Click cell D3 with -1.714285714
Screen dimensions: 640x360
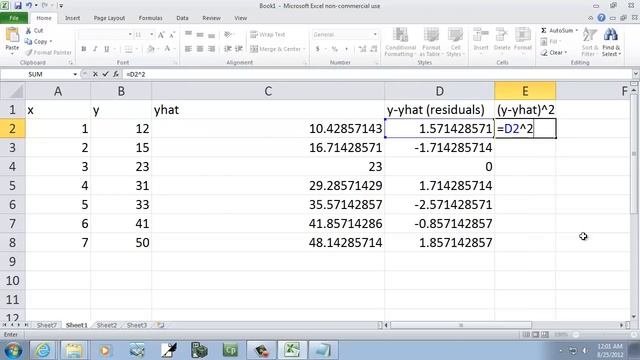click(x=440, y=148)
